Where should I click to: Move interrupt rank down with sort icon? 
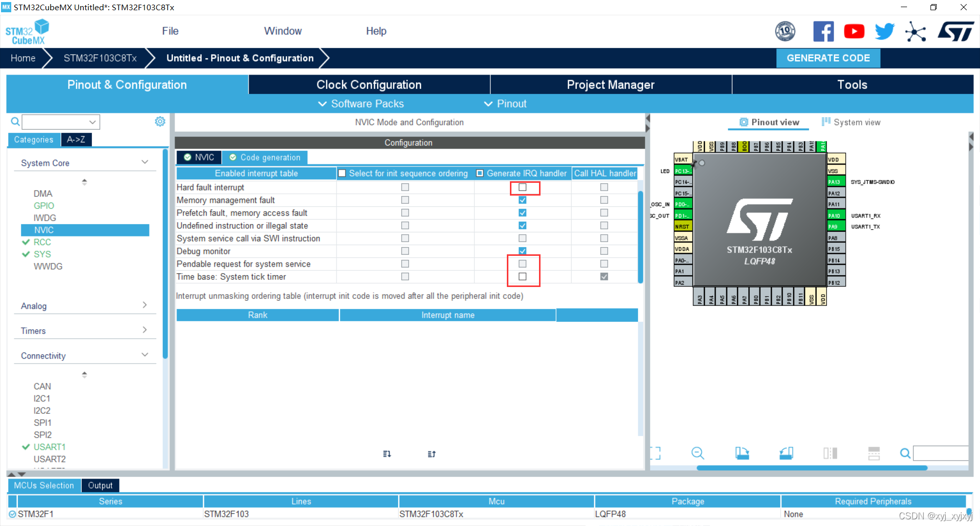click(x=387, y=454)
